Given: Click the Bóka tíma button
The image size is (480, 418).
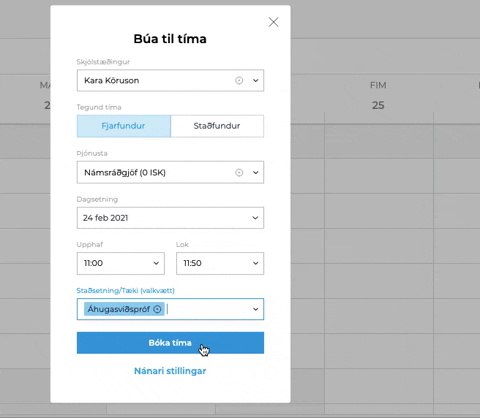Looking at the screenshot, I should tap(170, 343).
